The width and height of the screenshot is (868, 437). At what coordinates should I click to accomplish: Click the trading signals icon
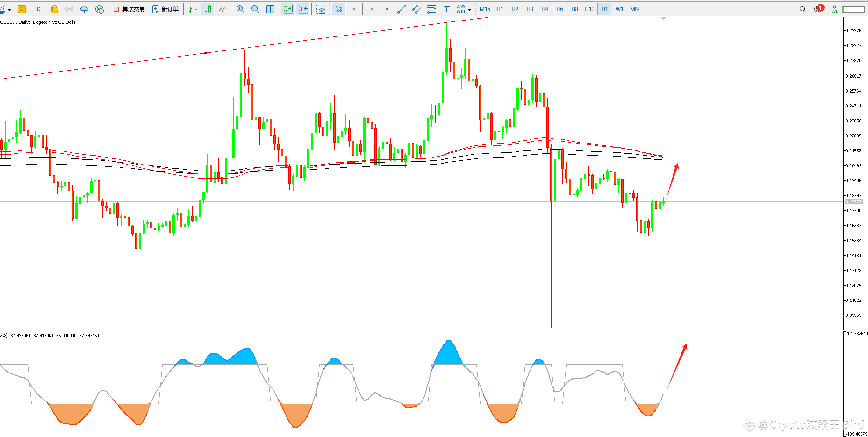click(69, 9)
